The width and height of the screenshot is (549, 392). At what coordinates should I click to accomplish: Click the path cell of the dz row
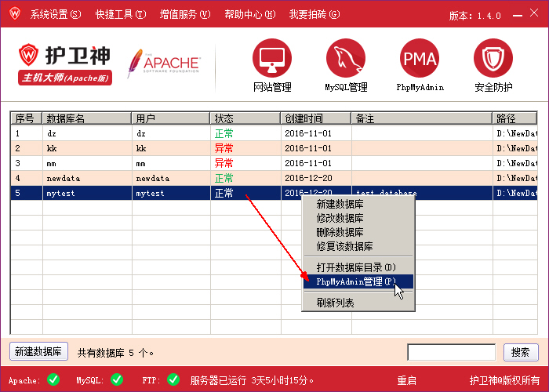(x=517, y=133)
